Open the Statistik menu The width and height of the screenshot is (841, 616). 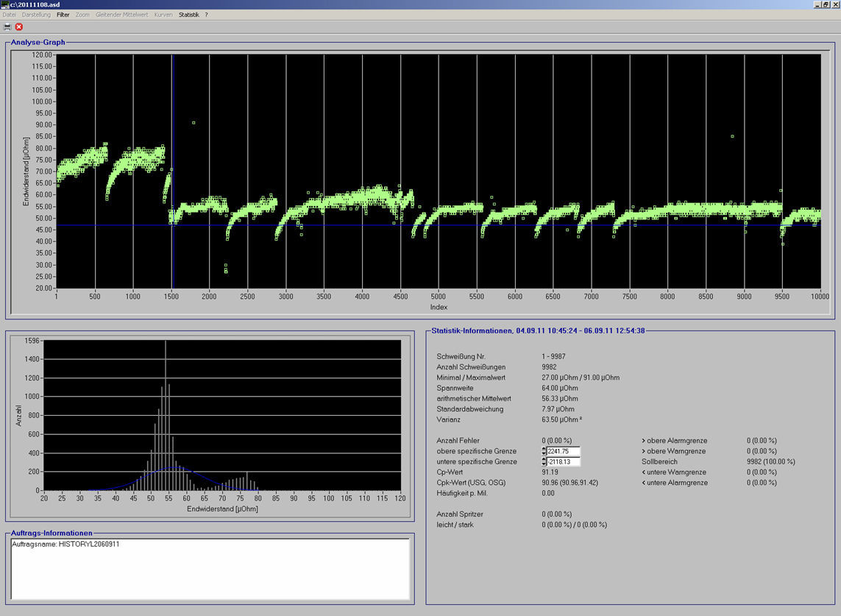[x=189, y=14]
